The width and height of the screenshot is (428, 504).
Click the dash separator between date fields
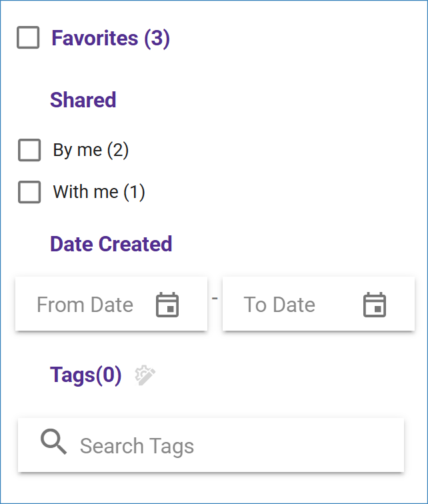point(215,297)
